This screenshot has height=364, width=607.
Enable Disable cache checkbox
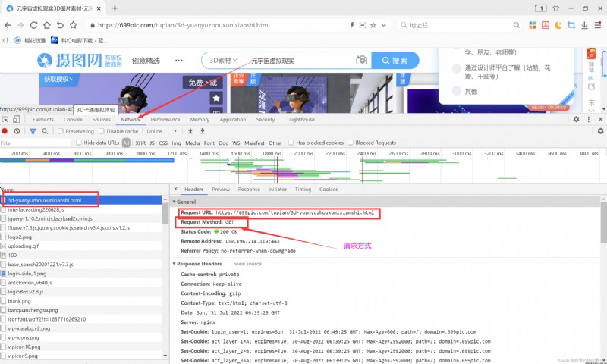(x=102, y=131)
